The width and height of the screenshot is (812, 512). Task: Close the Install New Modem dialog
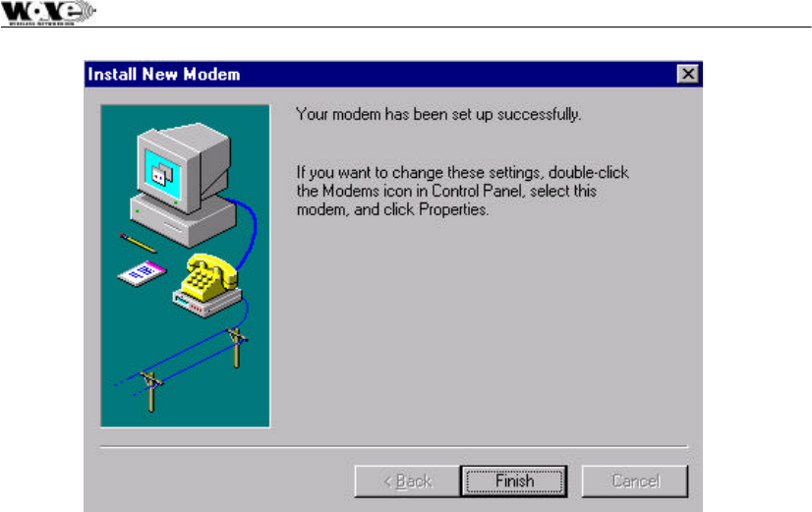point(688,74)
